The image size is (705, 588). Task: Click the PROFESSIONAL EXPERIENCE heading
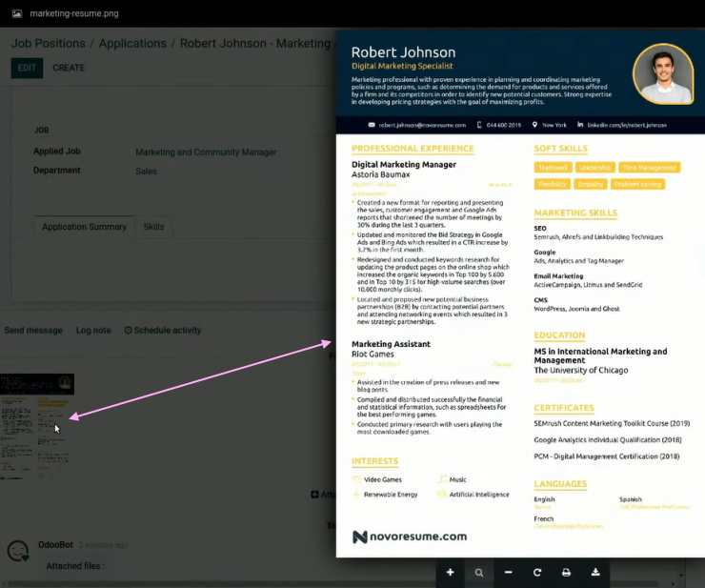tap(413, 149)
